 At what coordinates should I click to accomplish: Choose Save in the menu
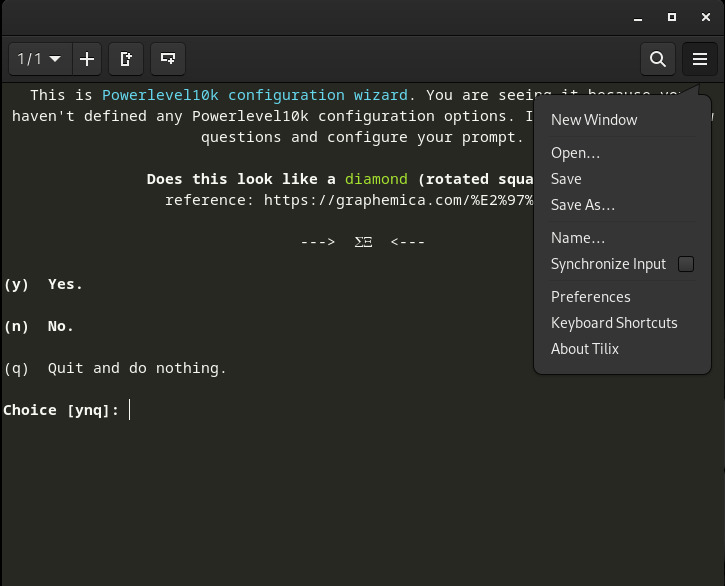pyautogui.click(x=622, y=179)
